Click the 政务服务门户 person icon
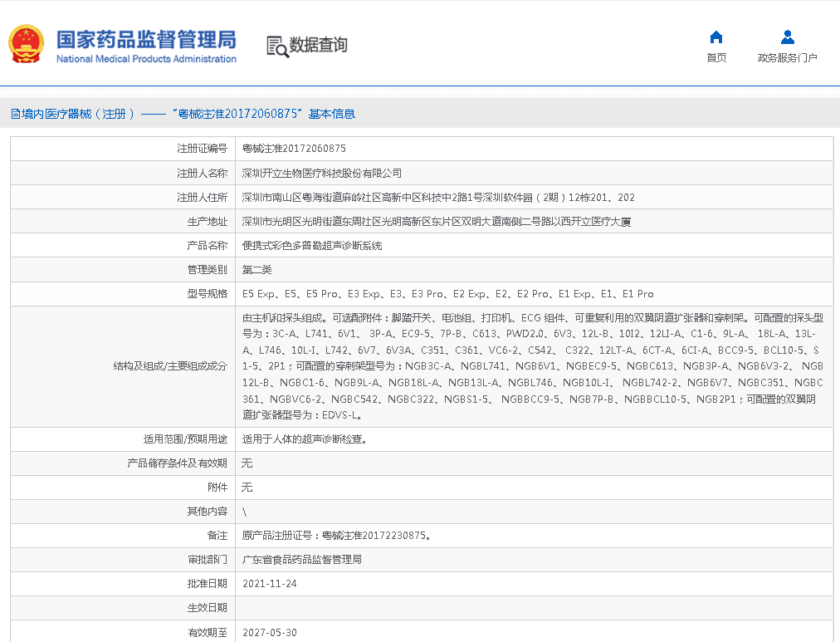Viewport: 840px width, 642px height. (x=787, y=37)
